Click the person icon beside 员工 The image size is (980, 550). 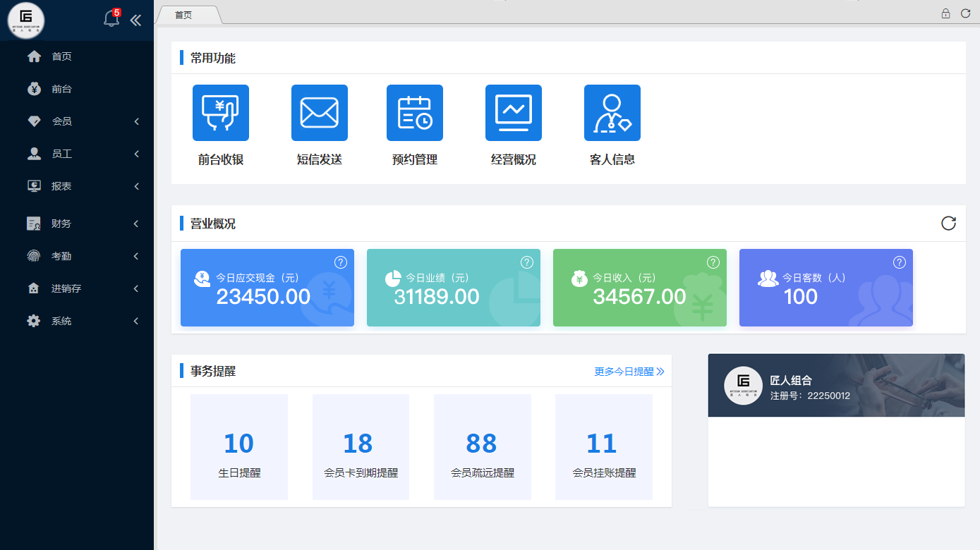pos(34,154)
